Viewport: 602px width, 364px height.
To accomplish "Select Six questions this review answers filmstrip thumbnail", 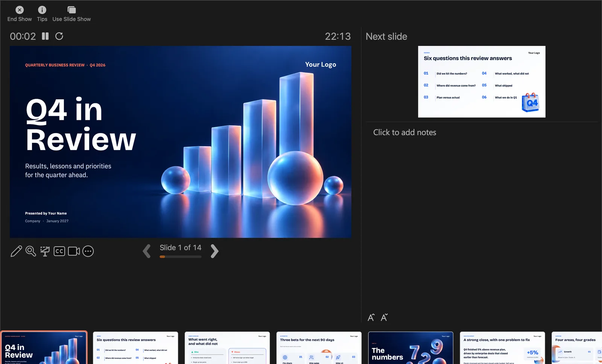I will tap(135, 348).
